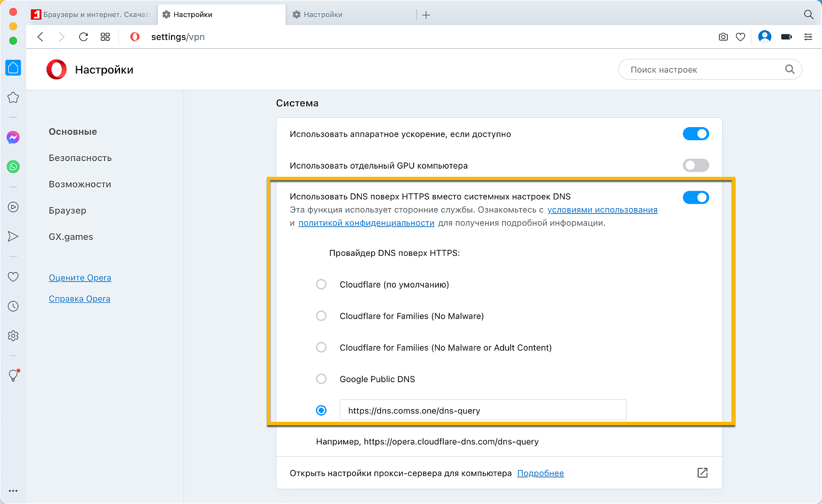Switch to the Браузеры и интернет tab

[x=92, y=15]
